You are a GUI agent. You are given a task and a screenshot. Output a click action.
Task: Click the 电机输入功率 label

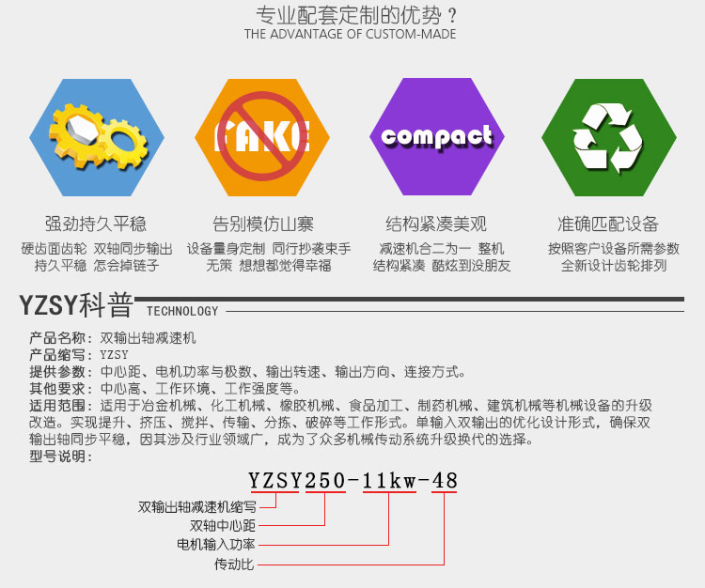tap(216, 544)
